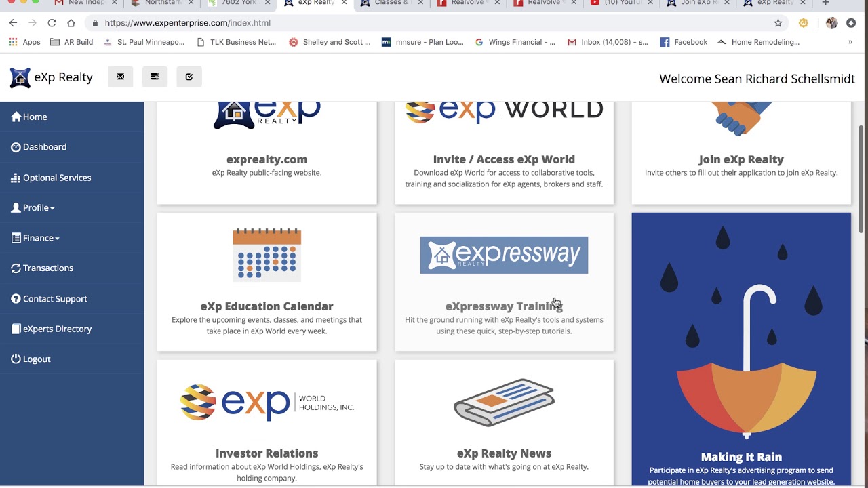Open the Apps bookmarks shortcut
The image size is (868, 488).
click(24, 42)
